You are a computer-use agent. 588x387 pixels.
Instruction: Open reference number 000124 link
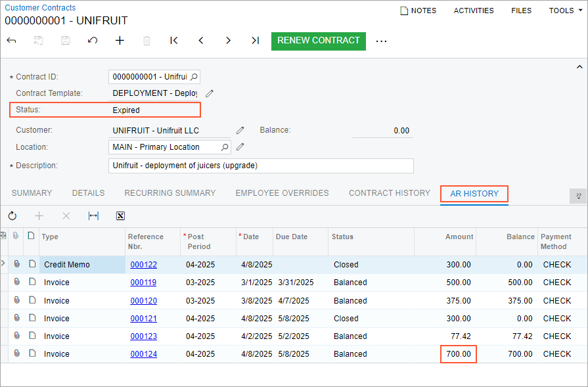(143, 354)
